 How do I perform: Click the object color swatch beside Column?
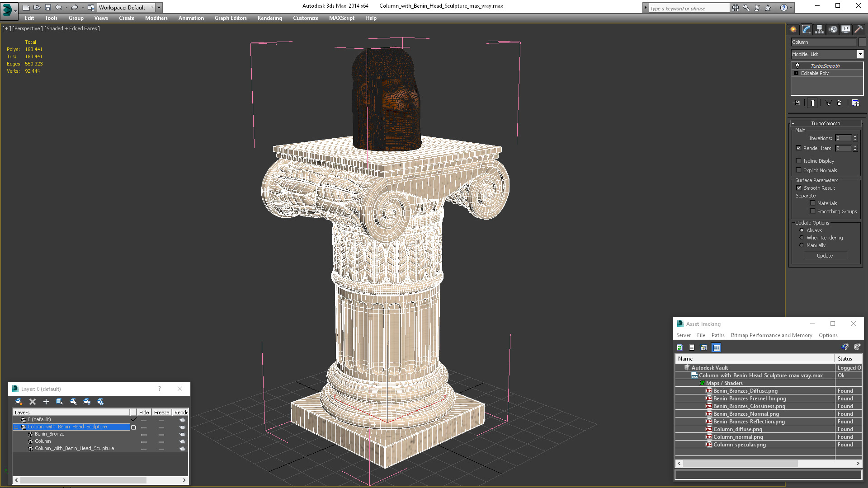(x=862, y=42)
